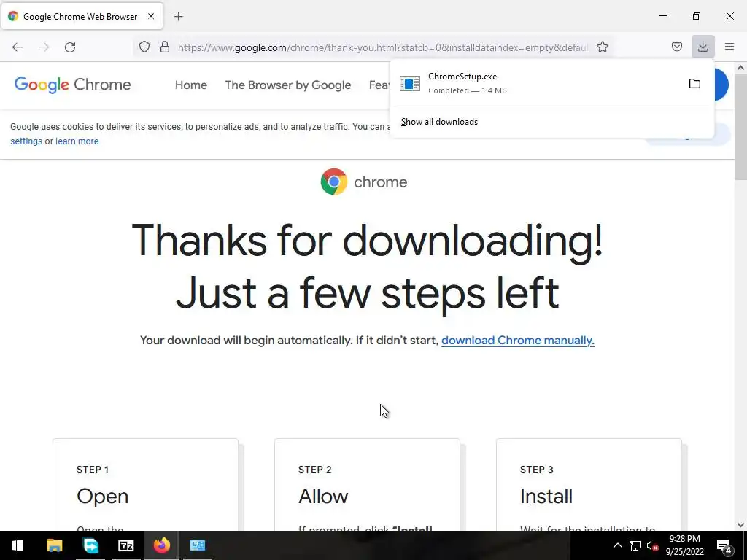Toggle the downloads panel button
This screenshot has height=560, width=747.
click(703, 47)
